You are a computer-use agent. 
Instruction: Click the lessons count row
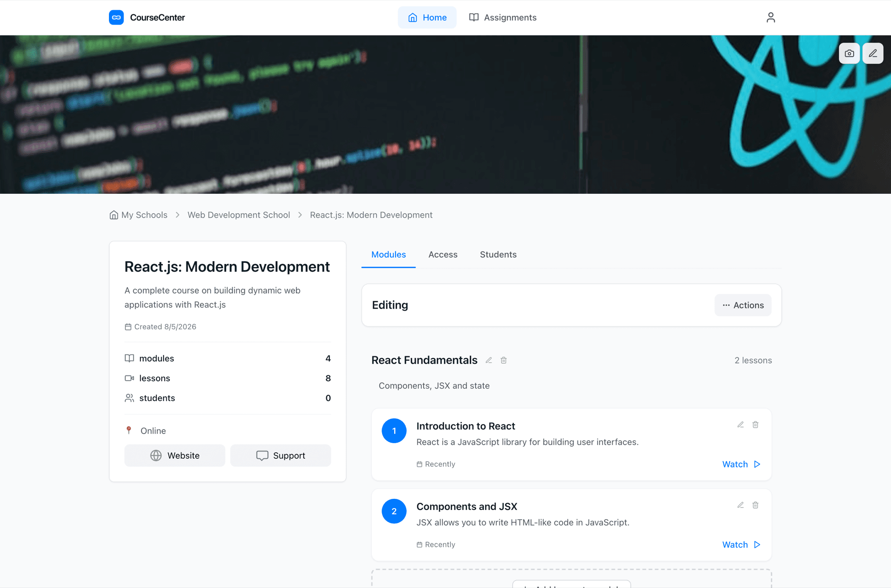pos(228,378)
